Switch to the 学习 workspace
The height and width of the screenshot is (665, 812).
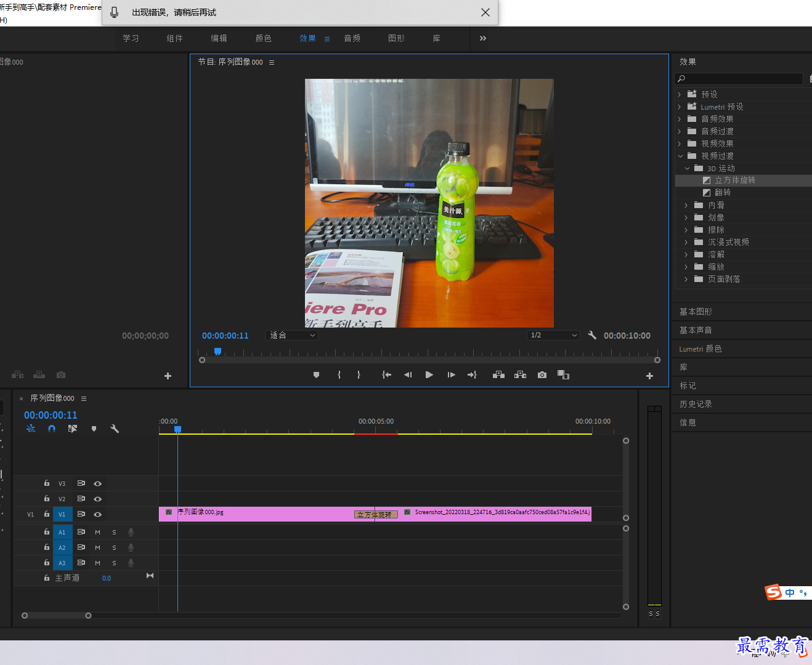[131, 38]
